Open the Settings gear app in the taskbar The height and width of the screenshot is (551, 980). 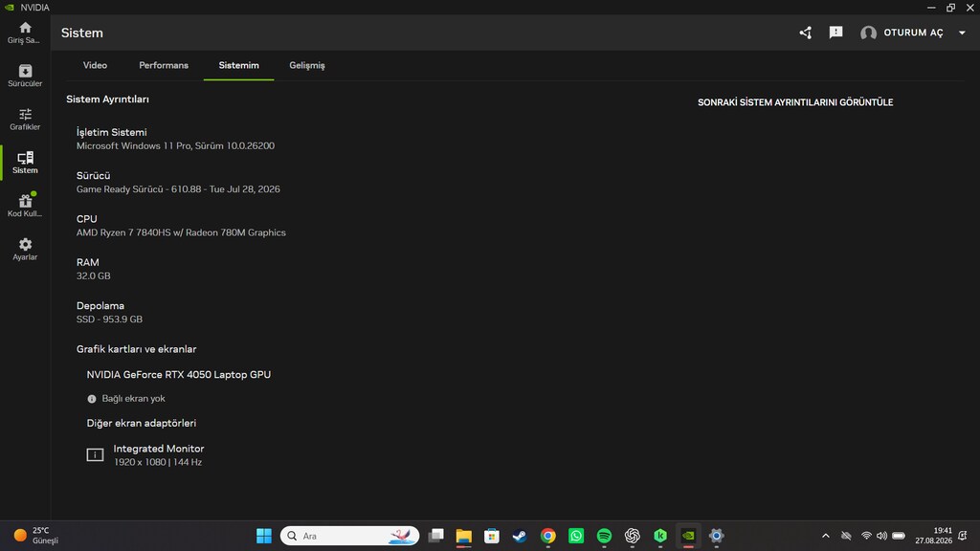[716, 536]
